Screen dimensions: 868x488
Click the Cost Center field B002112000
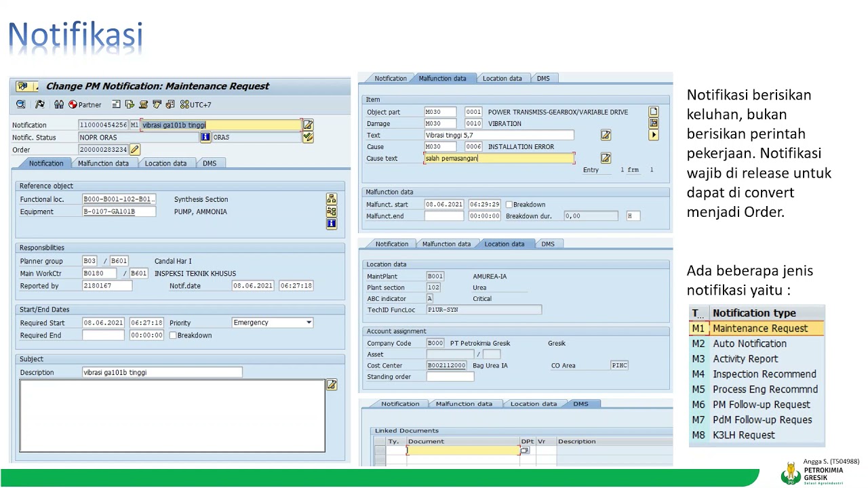[x=446, y=365]
